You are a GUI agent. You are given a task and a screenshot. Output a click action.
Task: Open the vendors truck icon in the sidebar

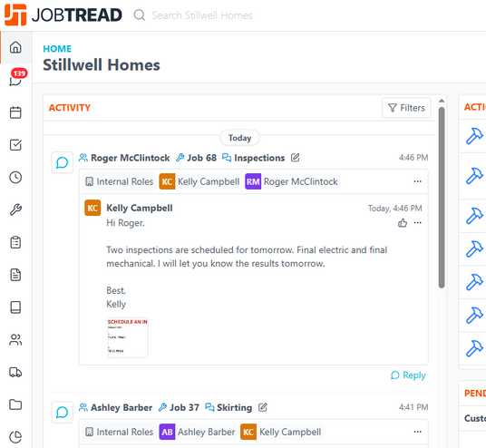pos(15,372)
